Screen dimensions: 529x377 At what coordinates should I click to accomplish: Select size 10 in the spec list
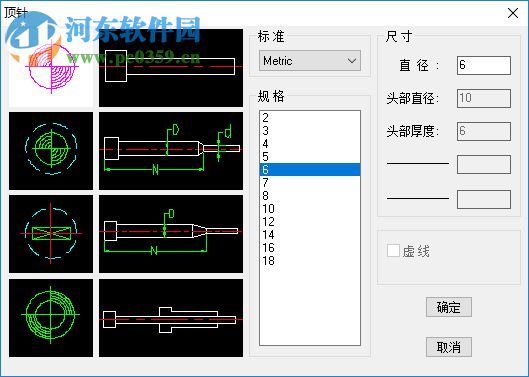[x=310, y=209]
